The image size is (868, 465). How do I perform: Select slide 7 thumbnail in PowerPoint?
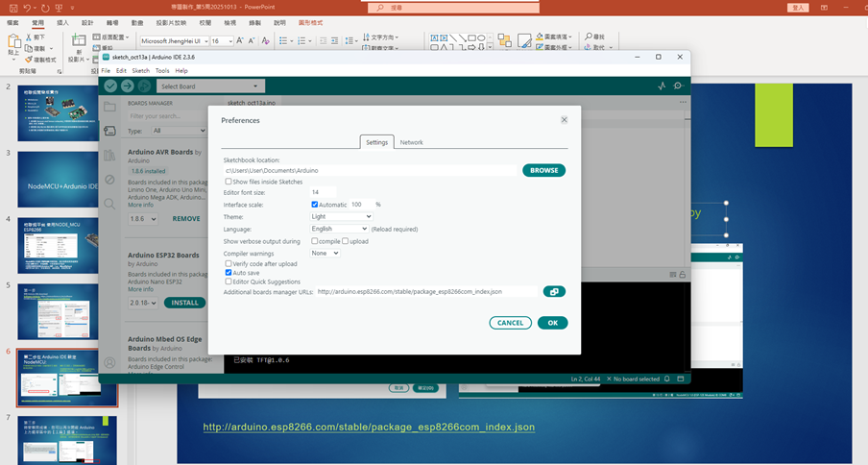pyautogui.click(x=67, y=438)
